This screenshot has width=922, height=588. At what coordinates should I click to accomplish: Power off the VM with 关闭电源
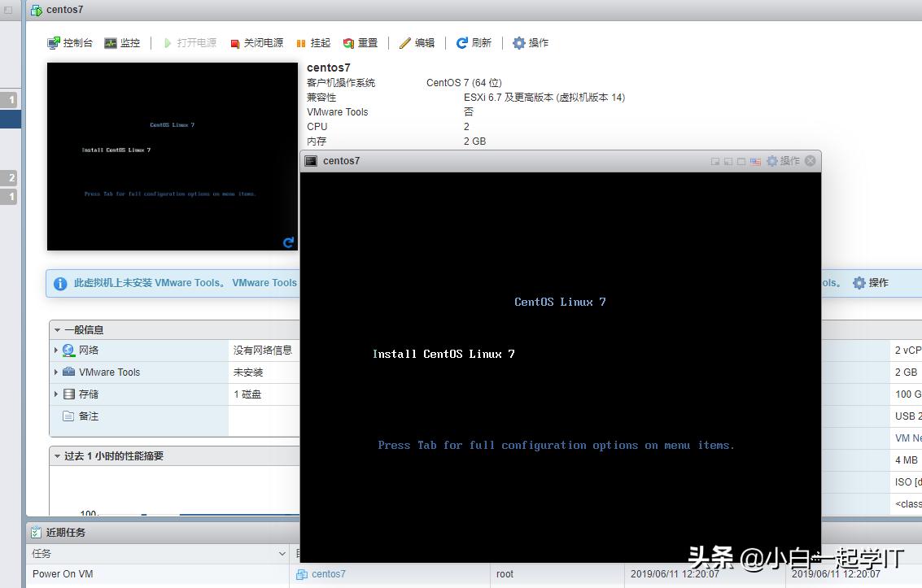[256, 43]
